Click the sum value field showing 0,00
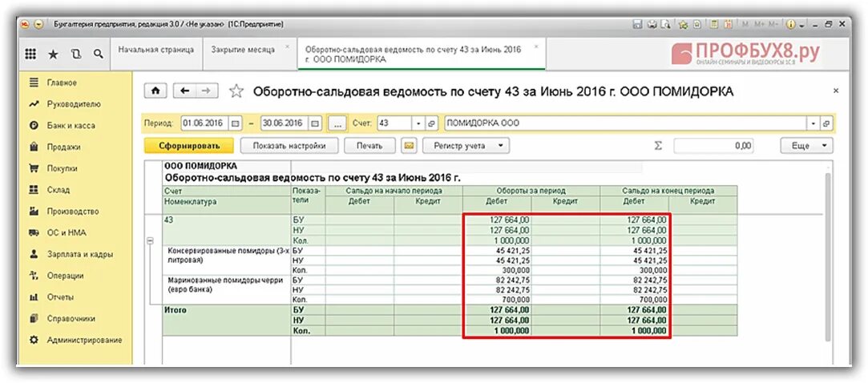The width and height of the screenshot is (868, 383). tap(714, 146)
